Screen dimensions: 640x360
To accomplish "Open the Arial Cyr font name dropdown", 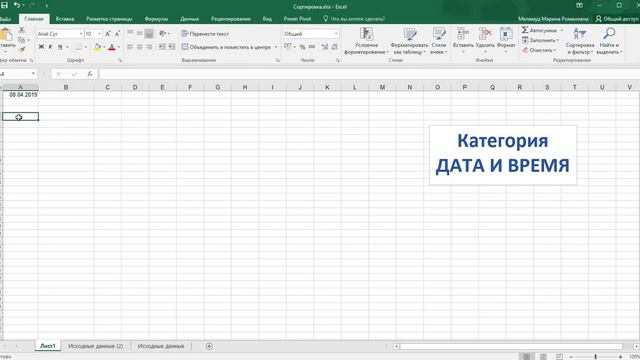I will pyautogui.click(x=81, y=34).
